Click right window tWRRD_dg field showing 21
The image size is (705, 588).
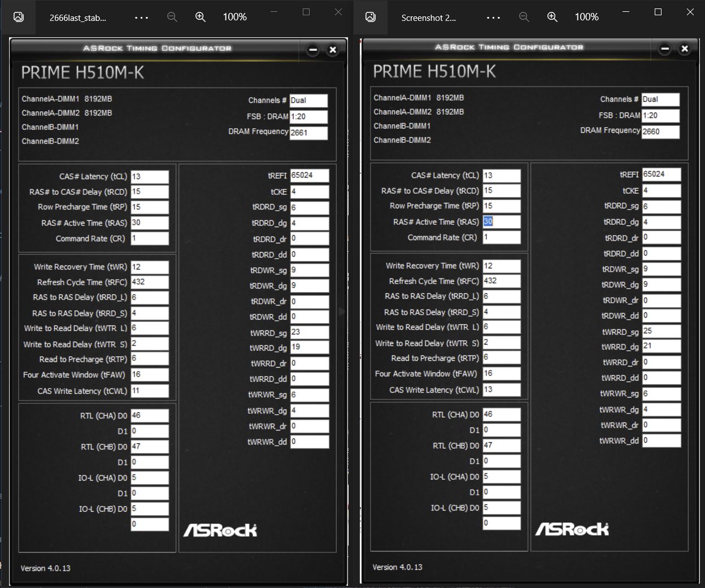tap(662, 346)
